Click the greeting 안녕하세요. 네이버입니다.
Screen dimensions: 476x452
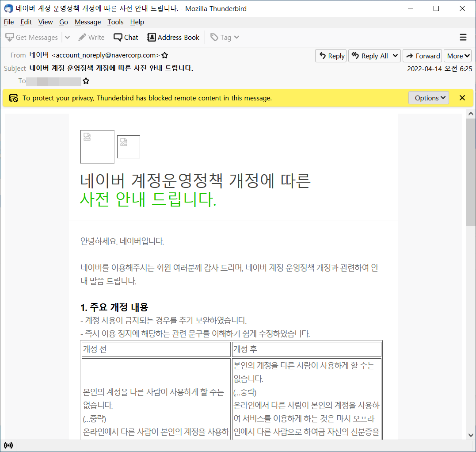click(122, 241)
